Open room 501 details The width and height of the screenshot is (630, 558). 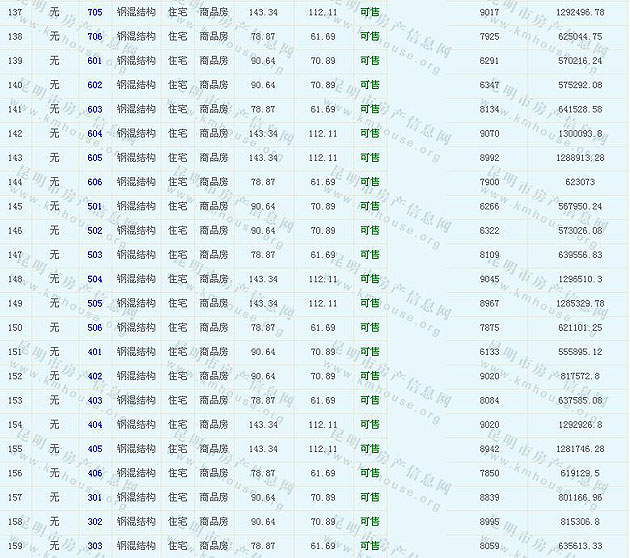95,206
